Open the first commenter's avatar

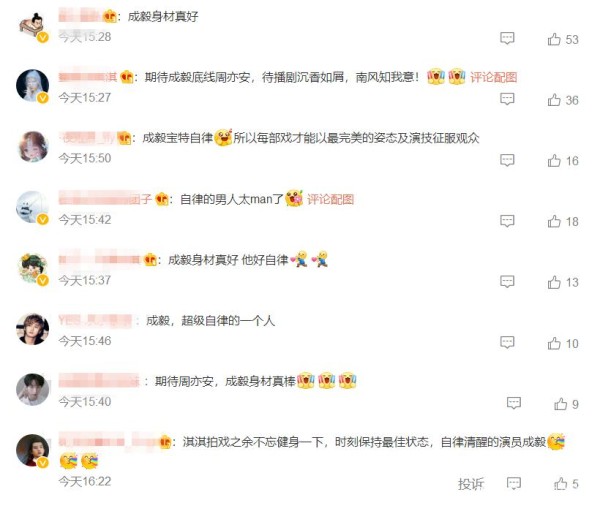pyautogui.click(x=33, y=26)
